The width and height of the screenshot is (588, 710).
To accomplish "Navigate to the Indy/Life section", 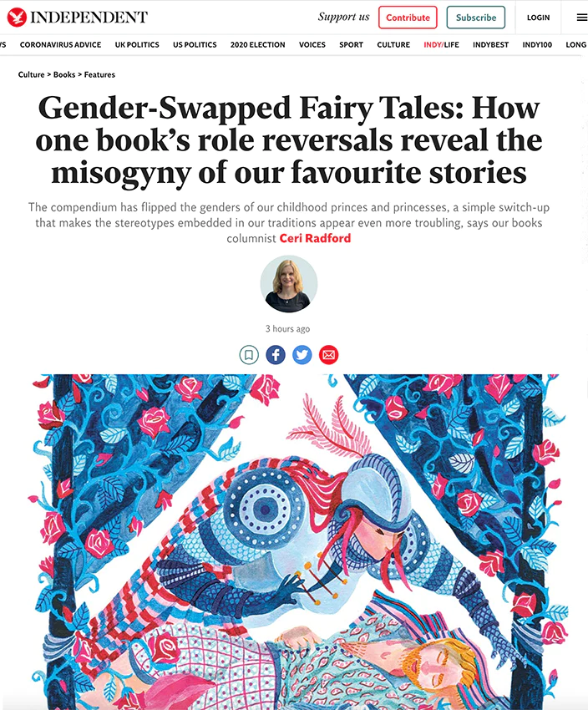I will [441, 45].
